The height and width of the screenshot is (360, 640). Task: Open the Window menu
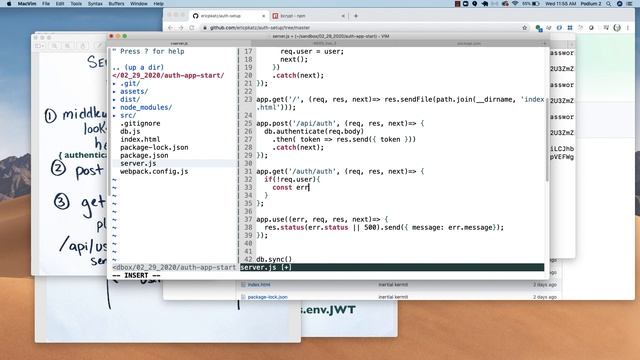139,4
